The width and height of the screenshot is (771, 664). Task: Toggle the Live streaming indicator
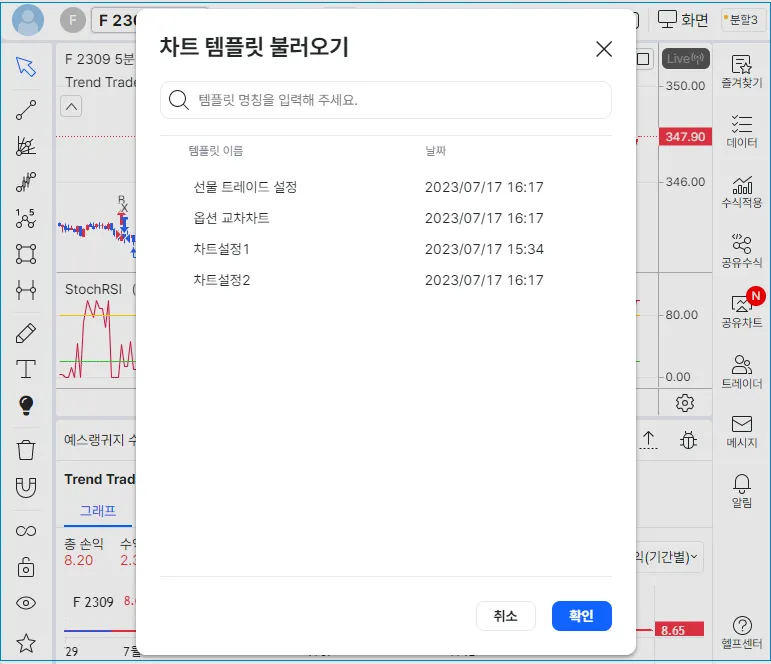[x=685, y=59]
